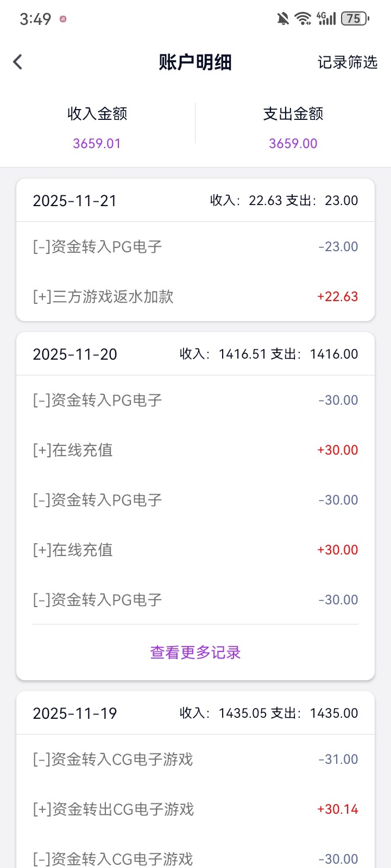This screenshot has width=391, height=868.
Task: Open the 2025-11-20 date header
Action: click(x=75, y=354)
